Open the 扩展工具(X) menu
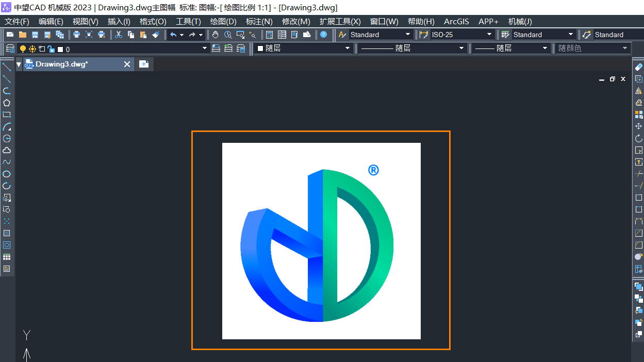 tap(340, 22)
